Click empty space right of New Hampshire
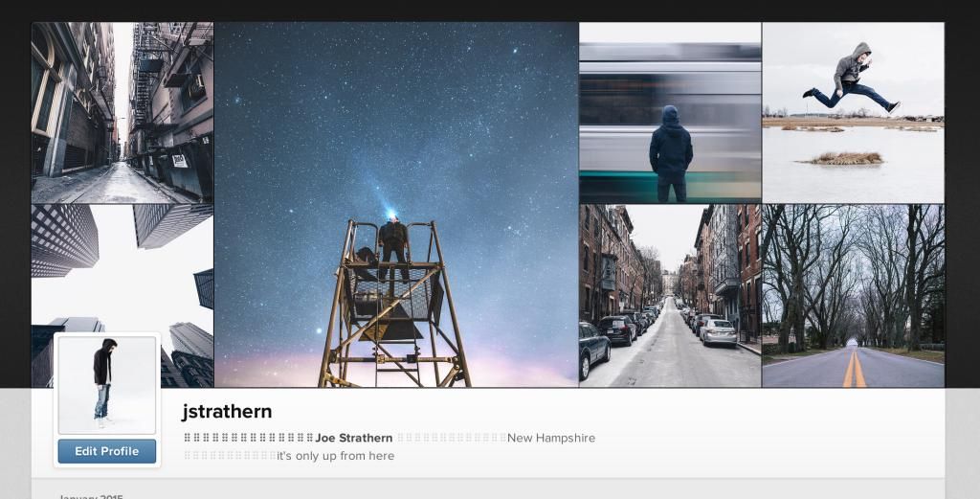 766,438
